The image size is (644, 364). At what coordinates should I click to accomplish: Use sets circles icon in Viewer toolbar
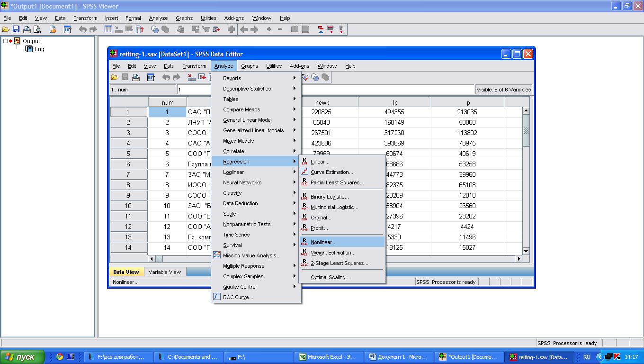[x=155, y=29]
